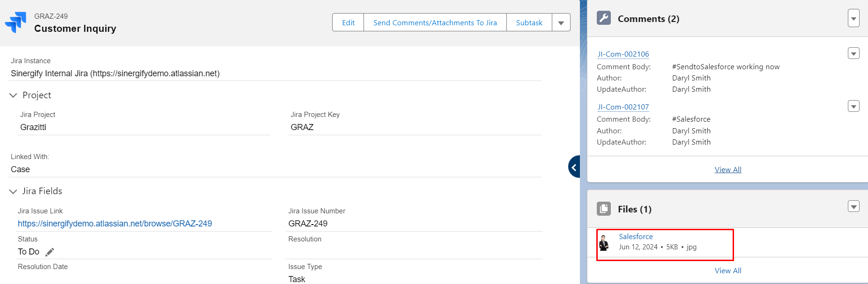Screen dimensions: 868x284
Task: Click Send Comments/Attachments To Jira button
Action: pos(435,22)
